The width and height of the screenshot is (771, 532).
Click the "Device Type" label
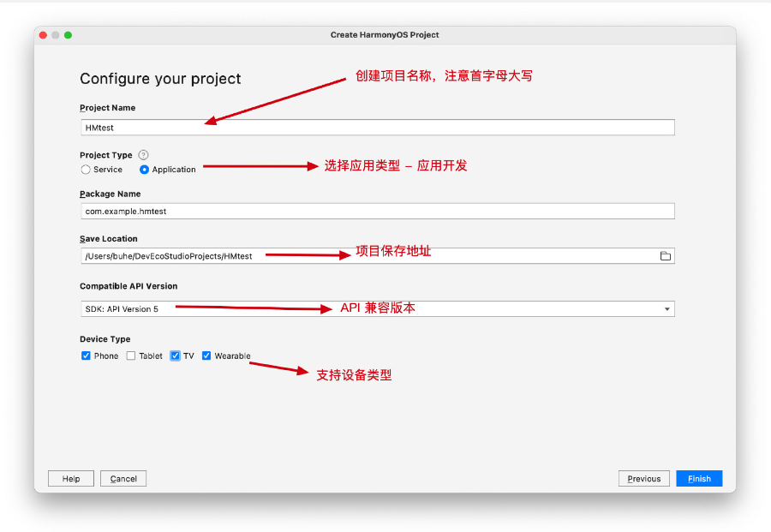click(x=105, y=338)
